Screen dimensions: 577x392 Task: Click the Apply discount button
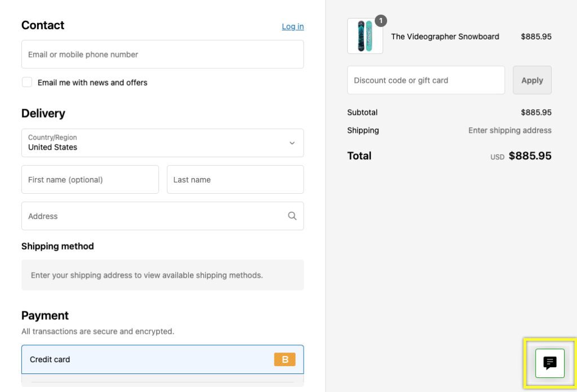click(x=532, y=80)
